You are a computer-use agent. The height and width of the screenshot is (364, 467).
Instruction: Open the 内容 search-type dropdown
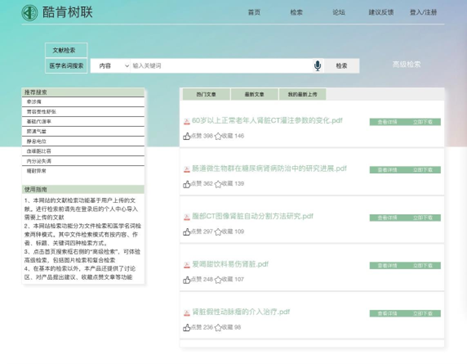point(111,66)
